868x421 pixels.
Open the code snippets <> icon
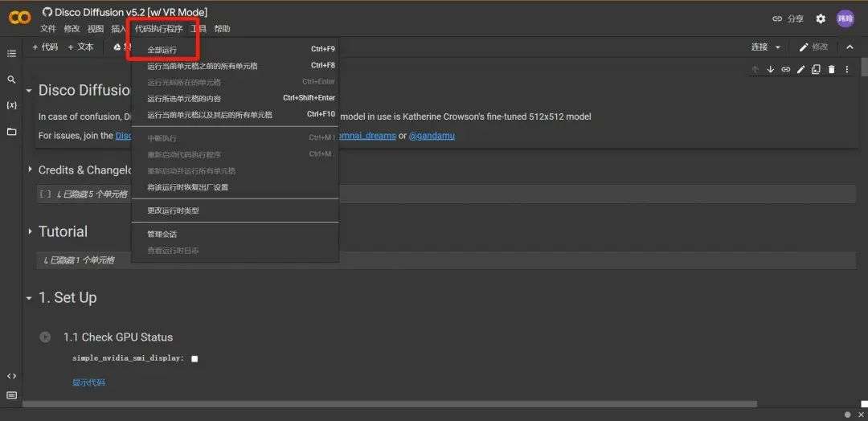click(11, 376)
